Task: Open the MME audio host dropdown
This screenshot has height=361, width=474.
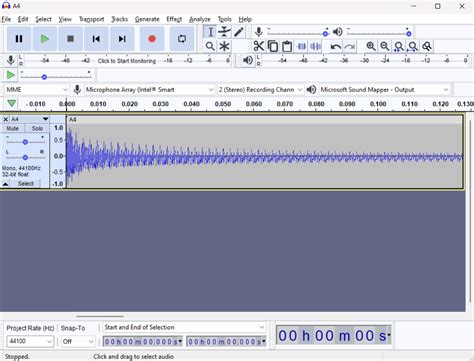Action: [37, 90]
